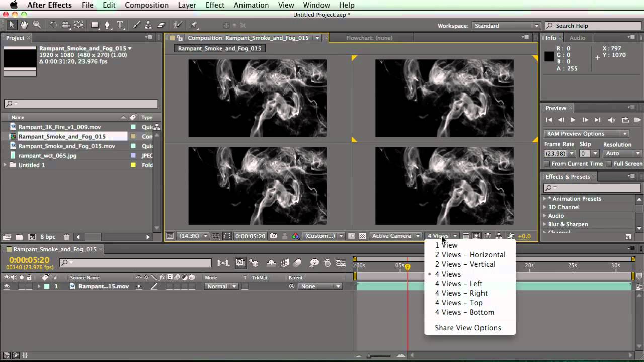This screenshot has width=644, height=362.
Task: Select the Pan Behind anchor point tool
Action: 78,25
